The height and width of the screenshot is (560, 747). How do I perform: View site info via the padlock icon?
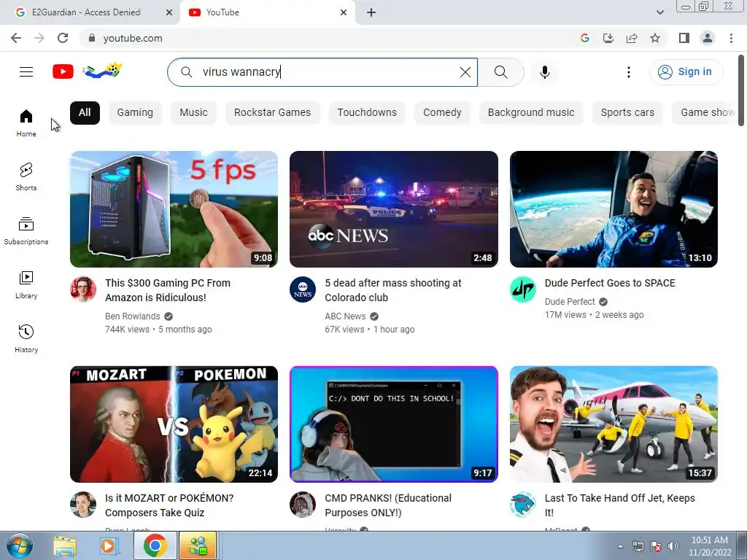(92, 38)
